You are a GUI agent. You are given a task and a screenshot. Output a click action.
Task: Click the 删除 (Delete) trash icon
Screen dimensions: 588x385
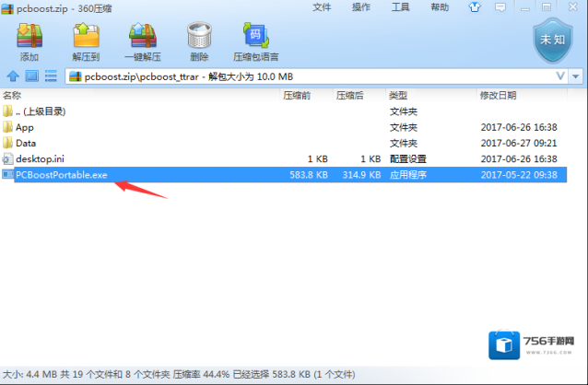(x=199, y=41)
